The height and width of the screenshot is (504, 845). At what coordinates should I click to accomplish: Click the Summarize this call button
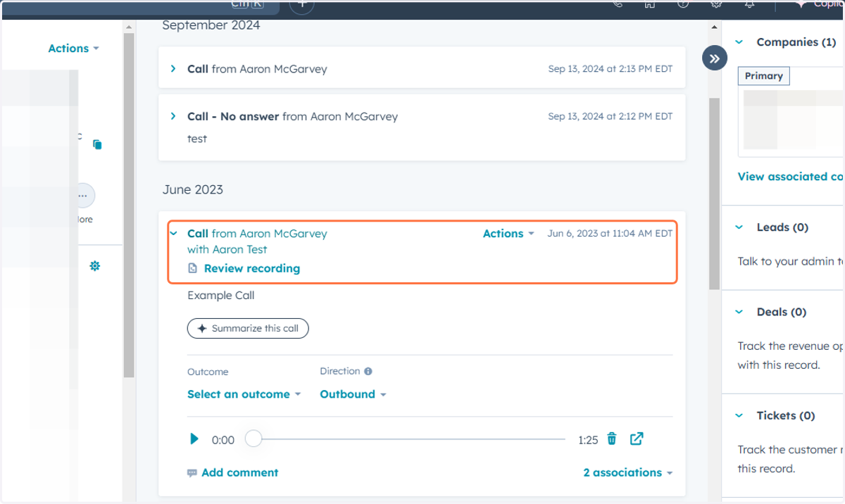coord(248,328)
